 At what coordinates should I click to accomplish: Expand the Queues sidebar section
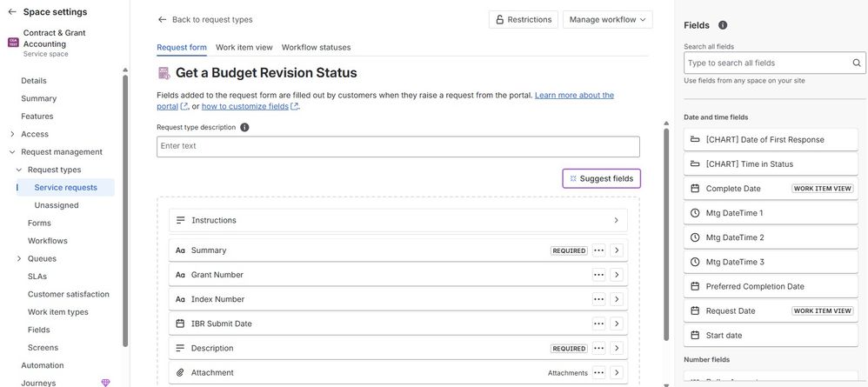(19, 258)
